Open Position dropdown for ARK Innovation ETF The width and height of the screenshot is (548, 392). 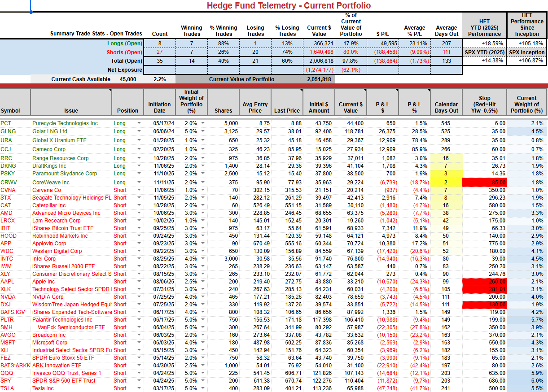coord(139,366)
